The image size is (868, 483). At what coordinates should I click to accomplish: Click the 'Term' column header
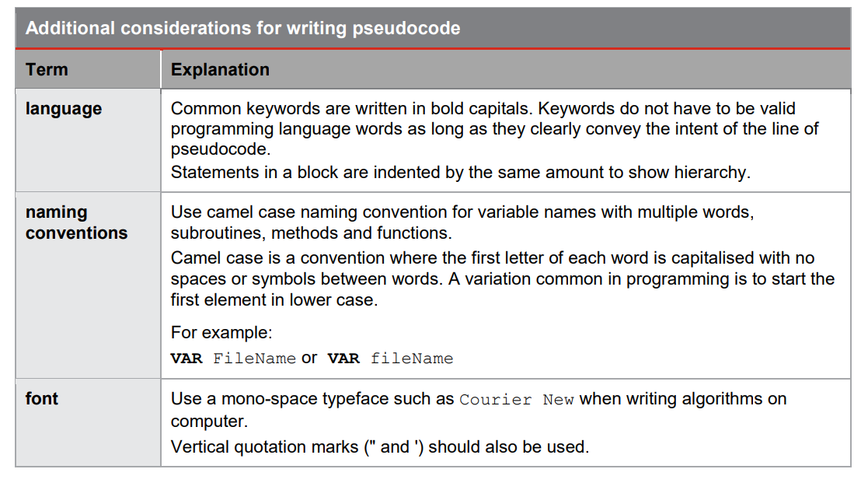click(x=47, y=69)
